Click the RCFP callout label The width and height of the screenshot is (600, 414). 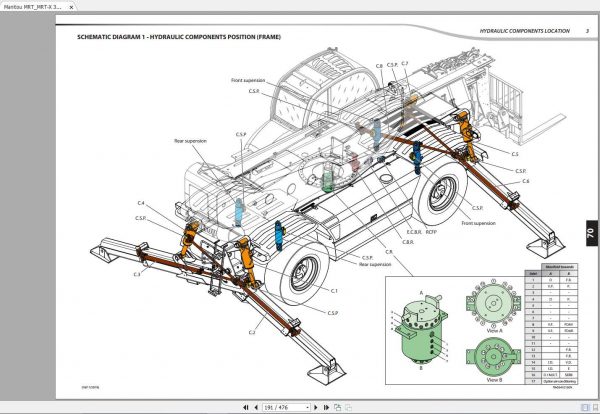click(x=431, y=232)
